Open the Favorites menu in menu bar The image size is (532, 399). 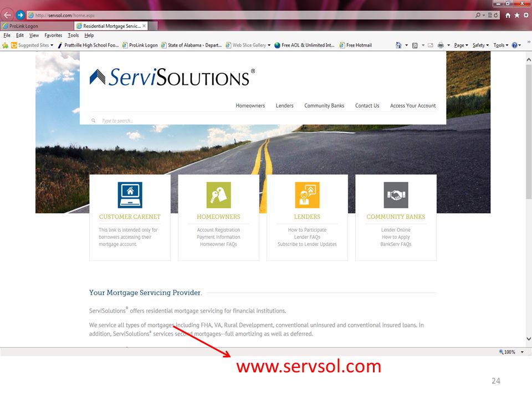[53, 35]
